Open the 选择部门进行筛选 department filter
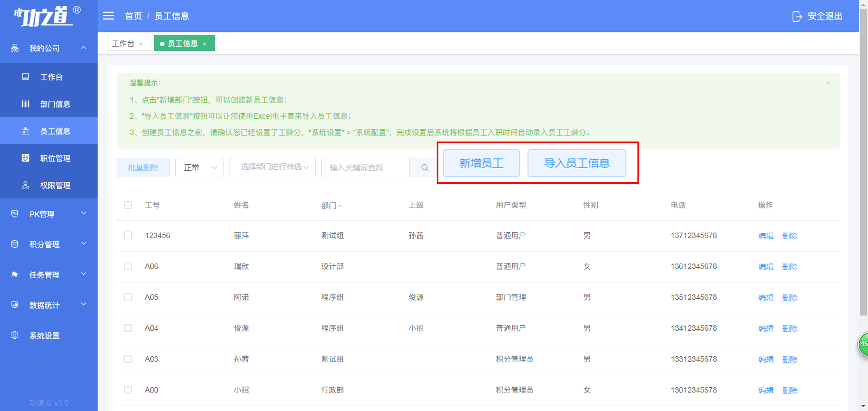The height and width of the screenshot is (411, 868). (272, 167)
